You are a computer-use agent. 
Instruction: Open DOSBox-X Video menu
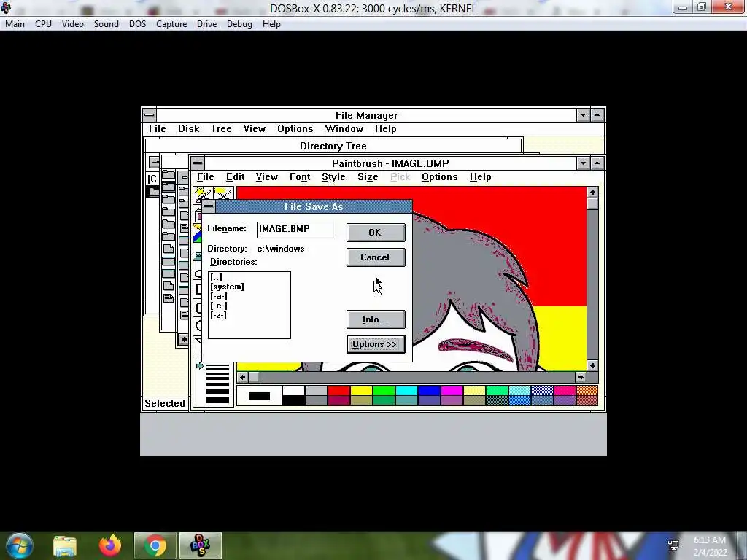[73, 24]
